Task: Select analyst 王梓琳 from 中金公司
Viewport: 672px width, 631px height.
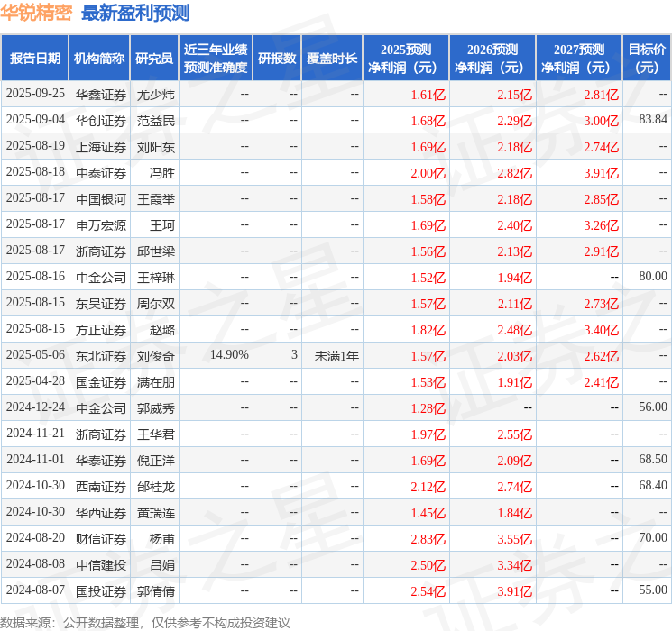Action: pyautogui.click(x=155, y=277)
